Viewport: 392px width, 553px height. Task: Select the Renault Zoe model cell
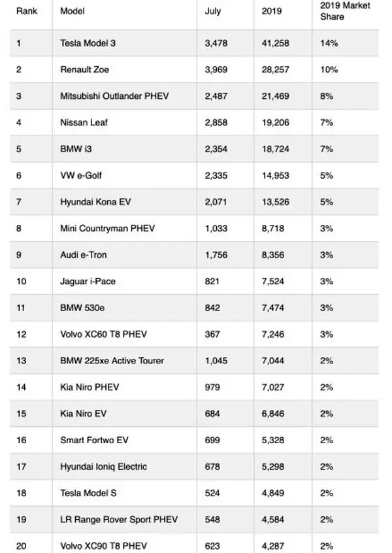(82, 69)
